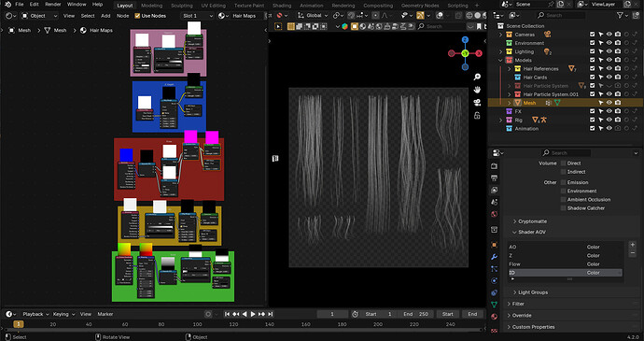The image size is (644, 341).
Task: Toggle camera view gizmo in viewport
Action: [477, 103]
